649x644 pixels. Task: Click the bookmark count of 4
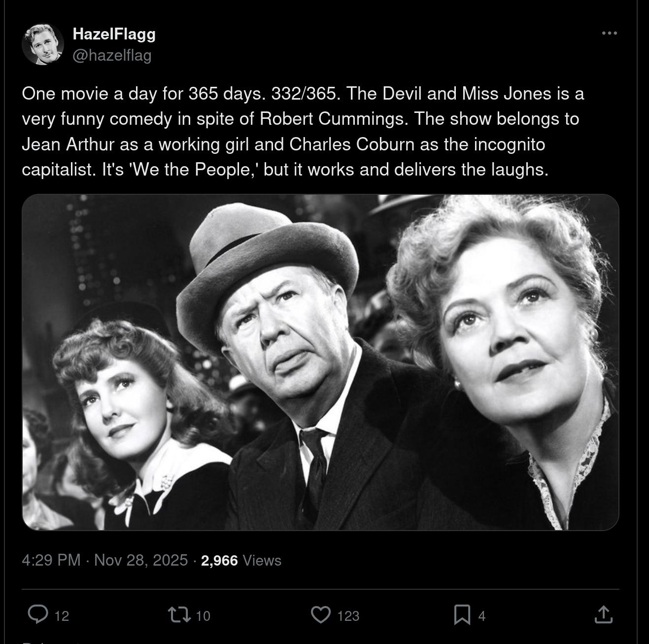482,616
